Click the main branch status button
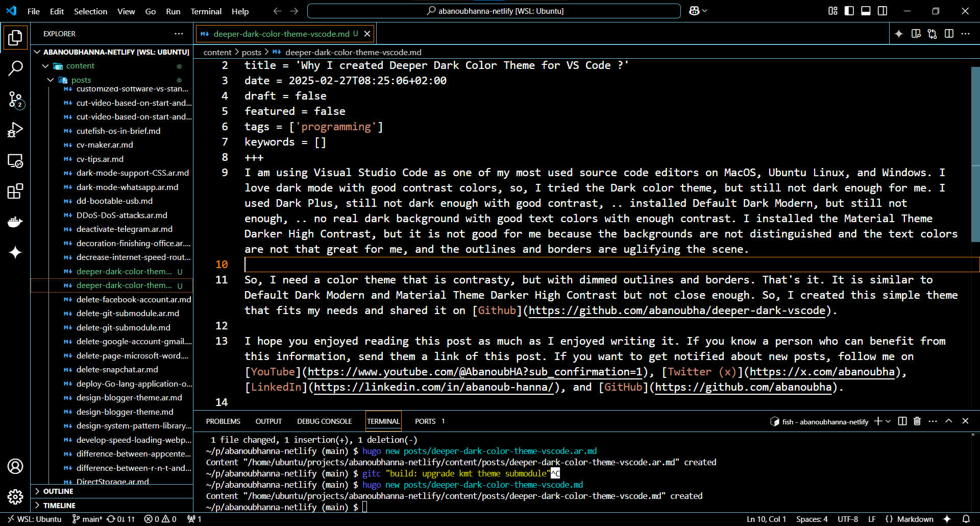This screenshot has height=526, width=980. (87, 519)
